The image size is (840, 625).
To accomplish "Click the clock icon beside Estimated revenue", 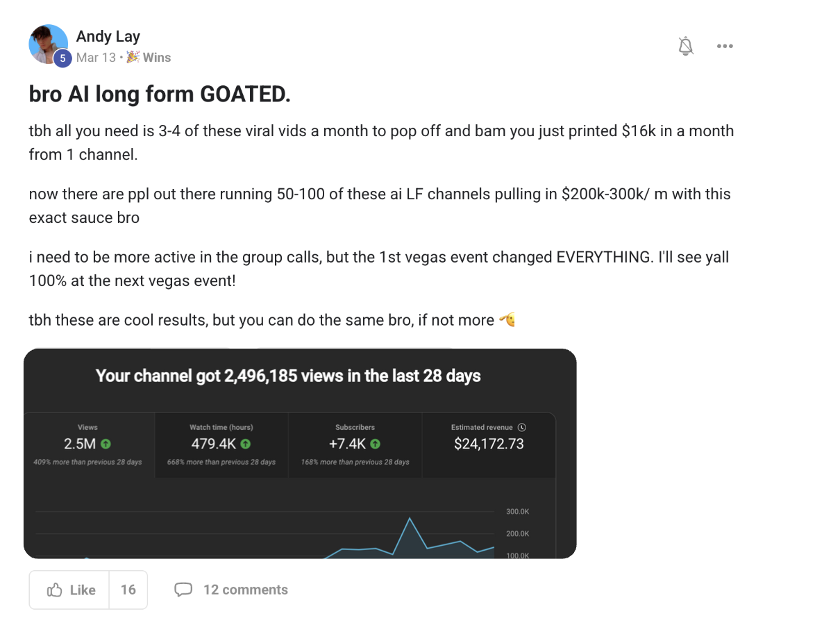I will tap(522, 428).
